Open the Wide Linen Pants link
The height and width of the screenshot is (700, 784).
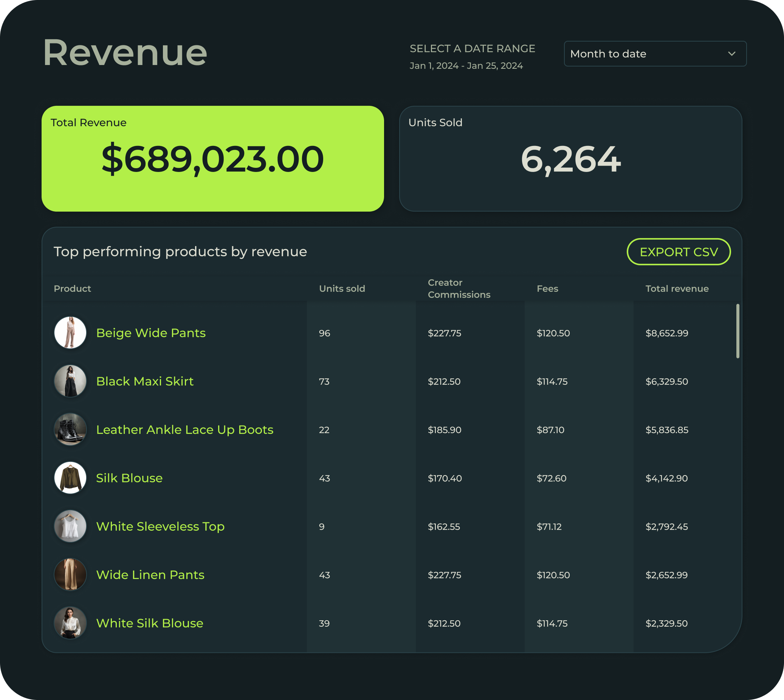(150, 575)
